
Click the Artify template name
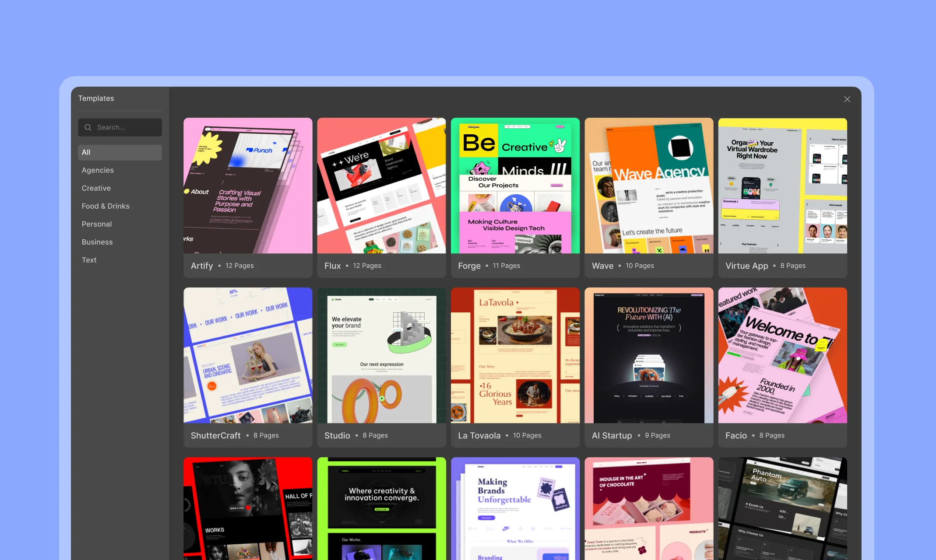tap(202, 266)
